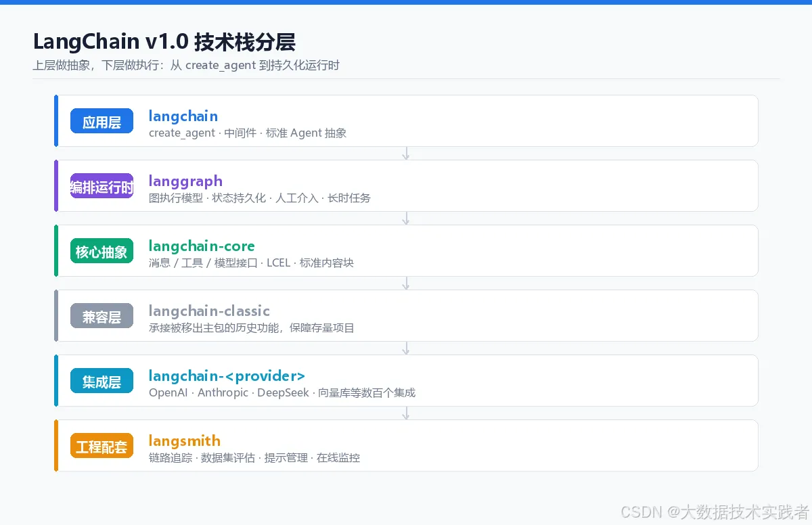Click the text "图执行模型 · 状态持久化 · 人工介入 · 长时任务"
This screenshot has height=525, width=812.
pyautogui.click(x=260, y=198)
